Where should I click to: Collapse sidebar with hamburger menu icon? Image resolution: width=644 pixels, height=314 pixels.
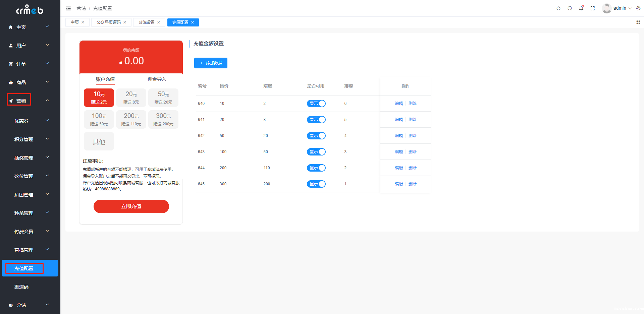coord(68,8)
